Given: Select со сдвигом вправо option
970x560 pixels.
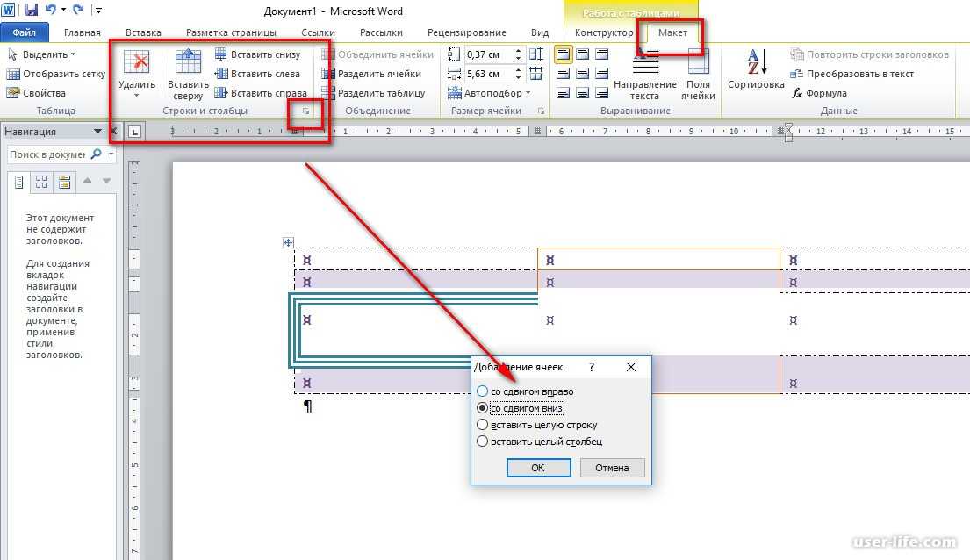Looking at the screenshot, I should [525, 391].
